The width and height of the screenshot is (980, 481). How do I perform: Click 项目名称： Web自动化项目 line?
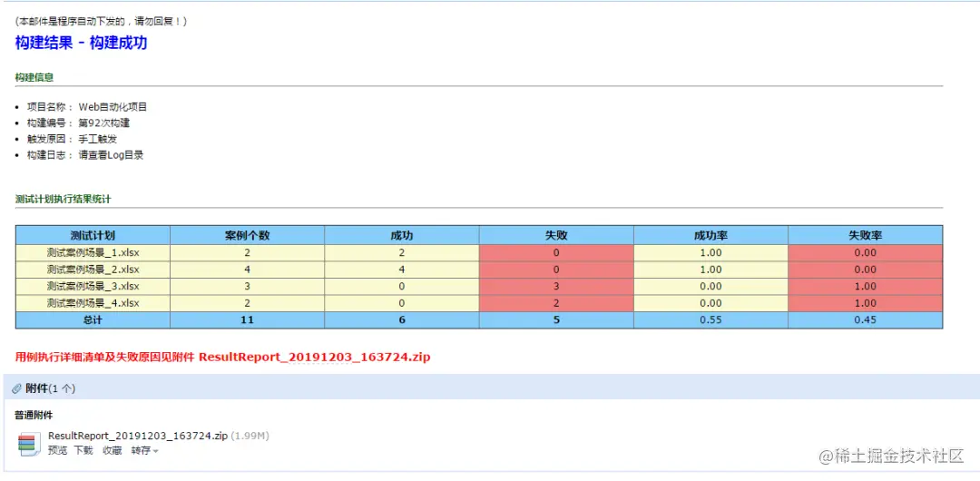click(x=87, y=107)
